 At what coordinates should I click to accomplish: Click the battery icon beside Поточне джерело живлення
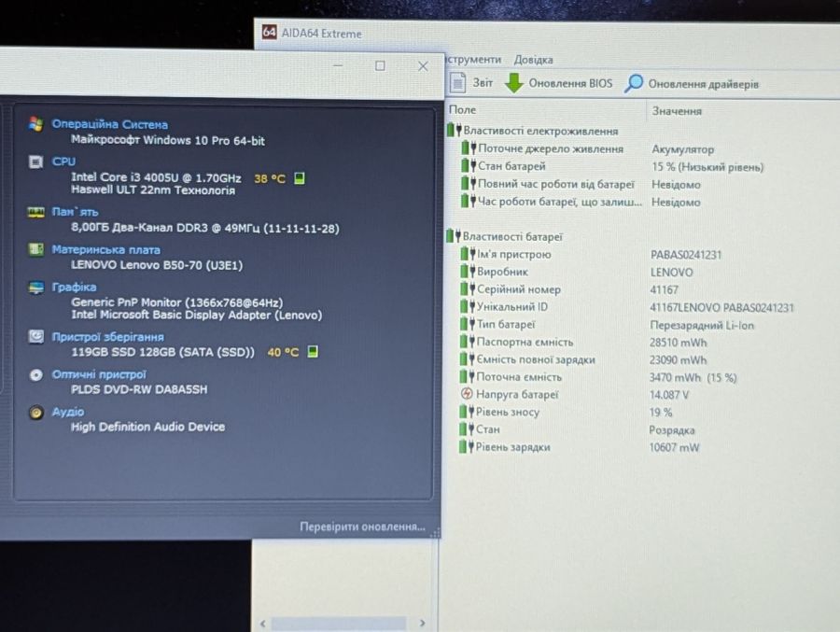point(469,147)
